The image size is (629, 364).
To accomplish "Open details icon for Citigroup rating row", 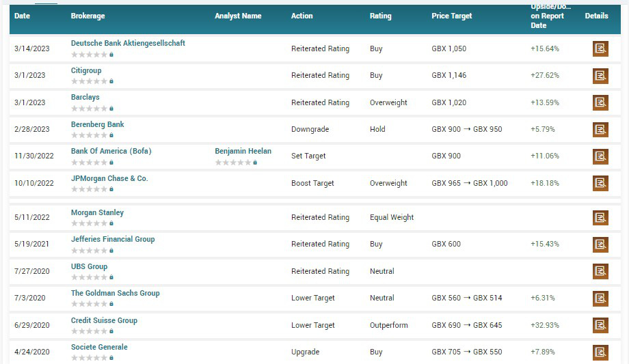I will (600, 76).
